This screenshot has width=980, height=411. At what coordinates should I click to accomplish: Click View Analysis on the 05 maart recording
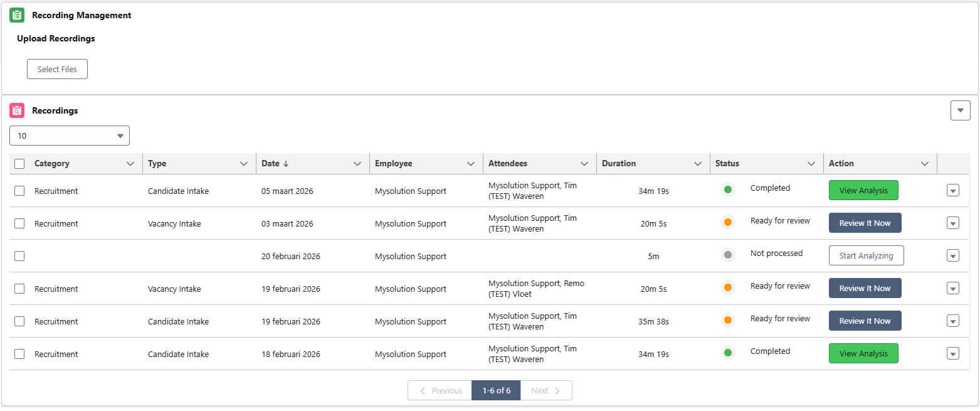pos(863,190)
